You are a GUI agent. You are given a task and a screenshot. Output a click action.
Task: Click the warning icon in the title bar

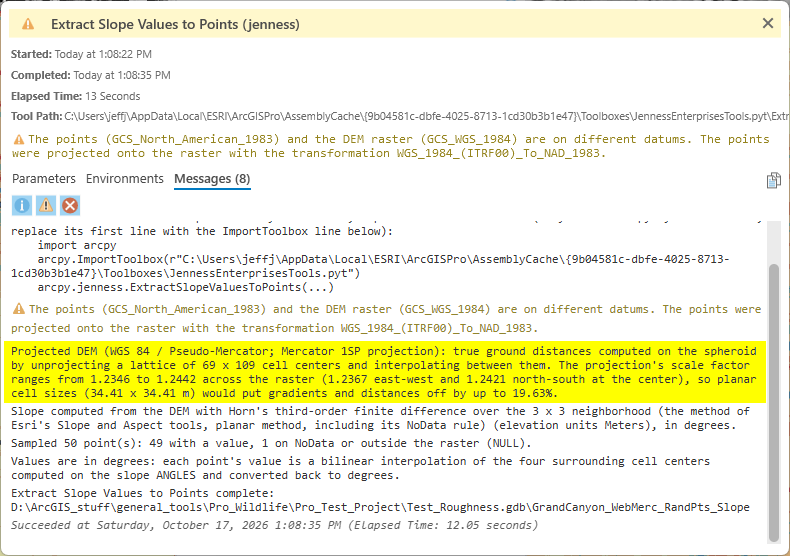tap(28, 24)
